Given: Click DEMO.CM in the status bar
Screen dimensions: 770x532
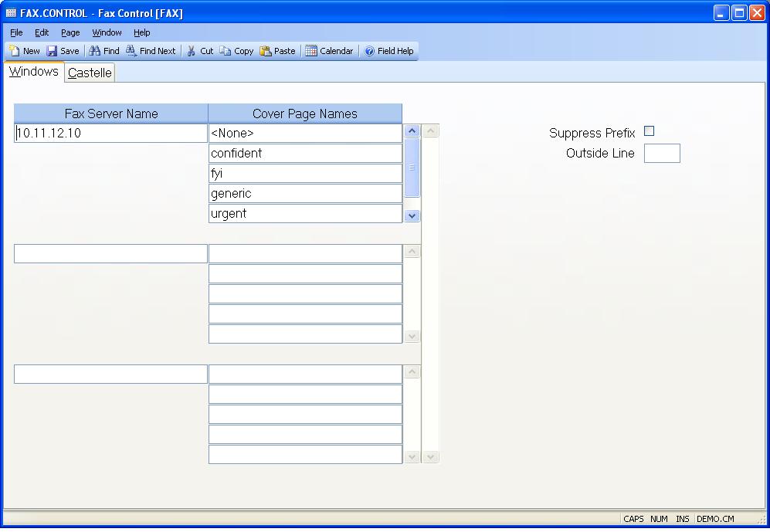Looking at the screenshot, I should click(715, 519).
